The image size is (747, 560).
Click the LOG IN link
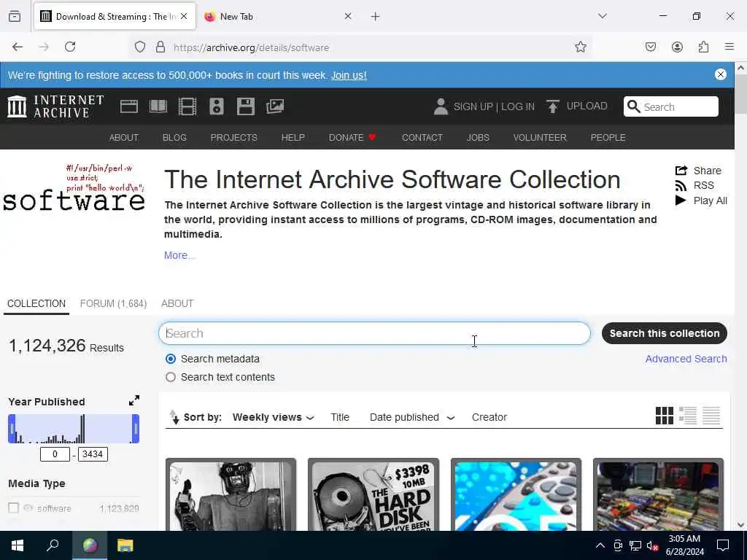pyautogui.click(x=518, y=106)
